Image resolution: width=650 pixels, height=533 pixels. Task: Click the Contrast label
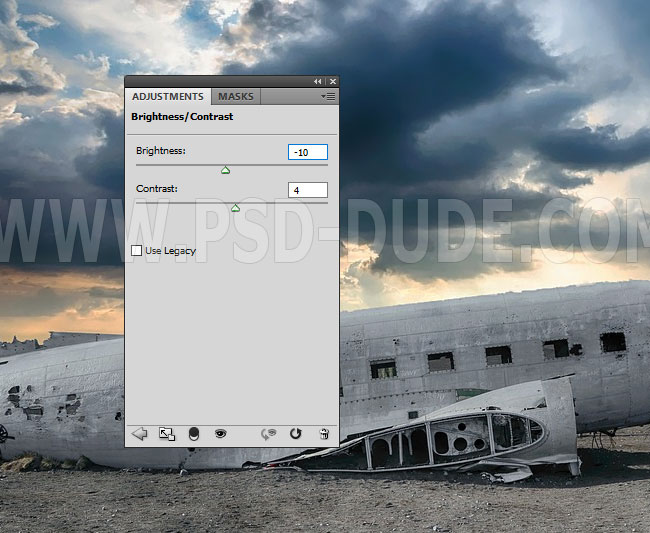point(157,189)
